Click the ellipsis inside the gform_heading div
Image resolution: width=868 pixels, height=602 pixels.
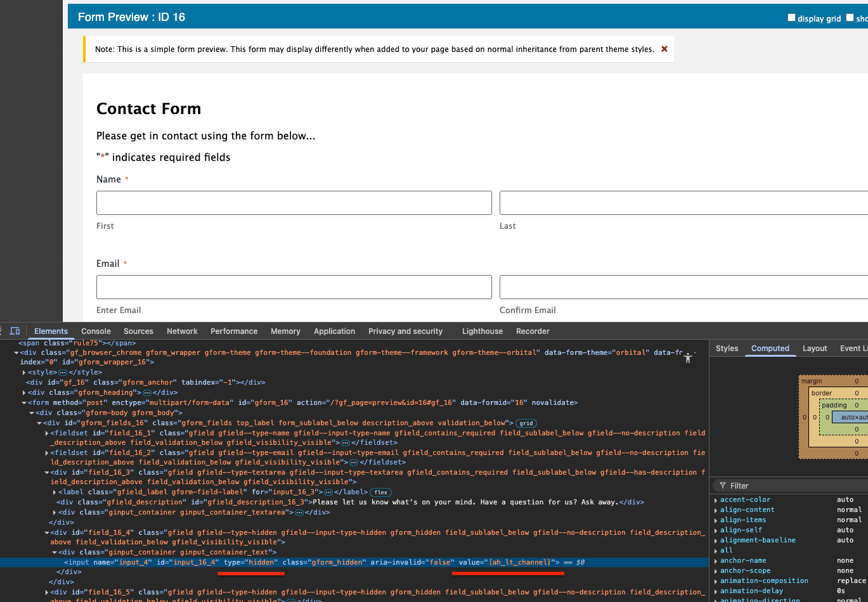(x=146, y=392)
